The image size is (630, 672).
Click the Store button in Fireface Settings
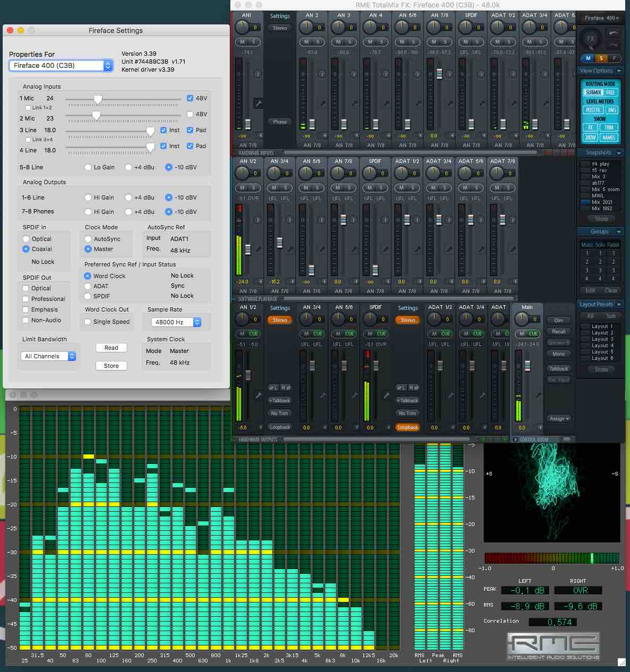click(x=111, y=366)
